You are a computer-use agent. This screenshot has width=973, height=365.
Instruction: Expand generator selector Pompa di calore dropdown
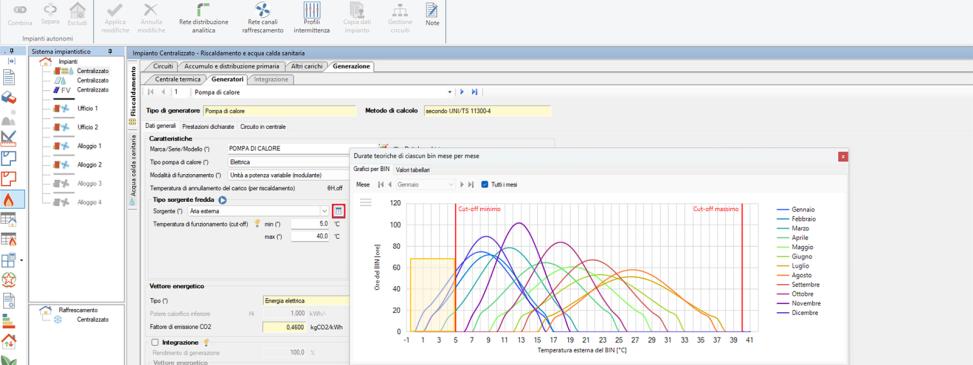tap(451, 92)
